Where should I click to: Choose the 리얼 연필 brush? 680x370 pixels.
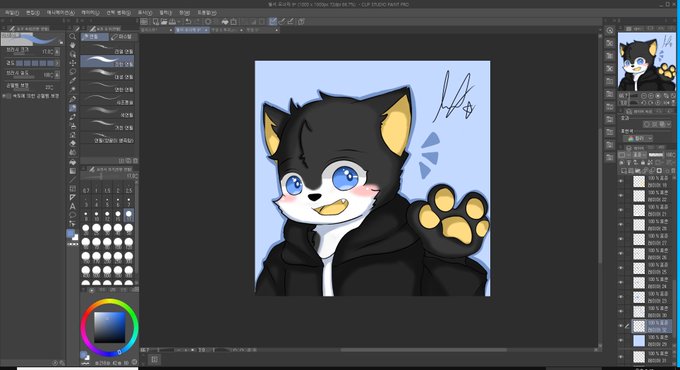pos(108,49)
